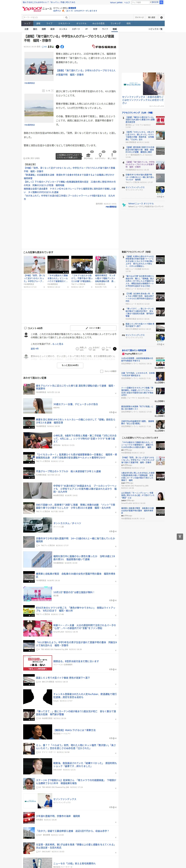Open the search user dropdown in header
The image size is (186, 868).
pyautogui.click(x=154, y=2)
